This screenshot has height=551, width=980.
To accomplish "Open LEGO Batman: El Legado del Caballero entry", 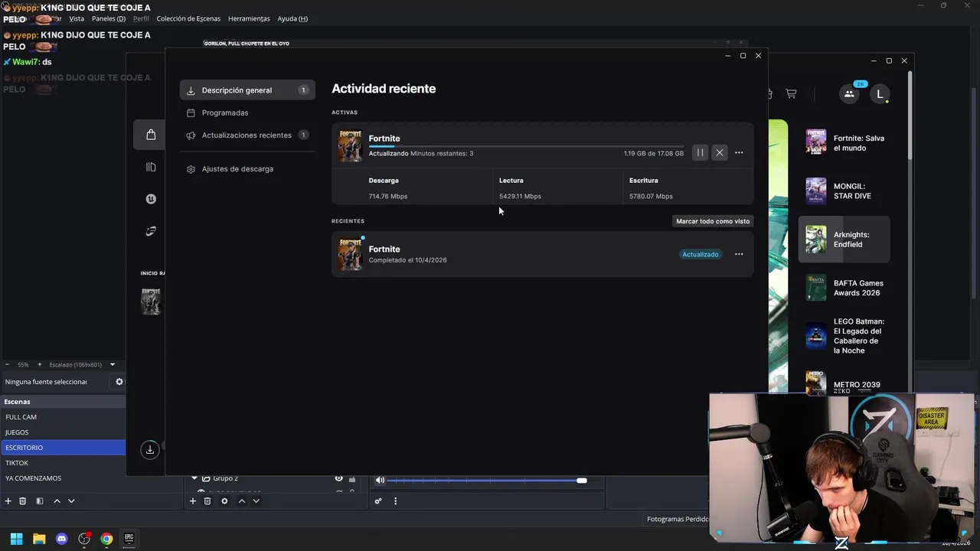I will click(x=844, y=336).
